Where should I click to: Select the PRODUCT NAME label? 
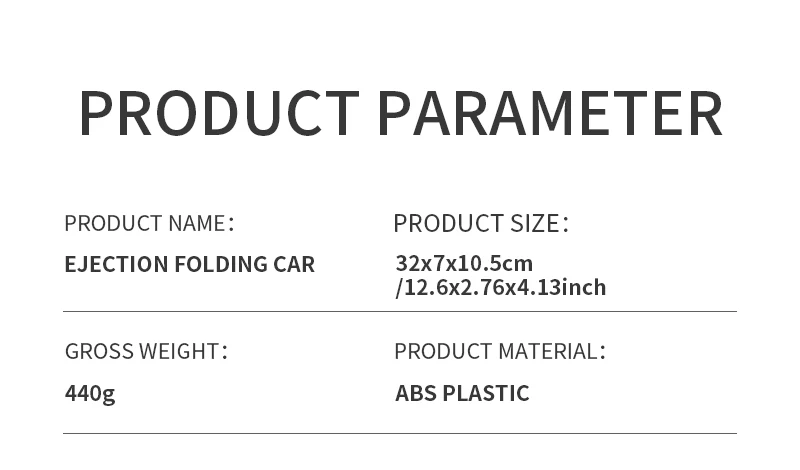tap(148, 223)
